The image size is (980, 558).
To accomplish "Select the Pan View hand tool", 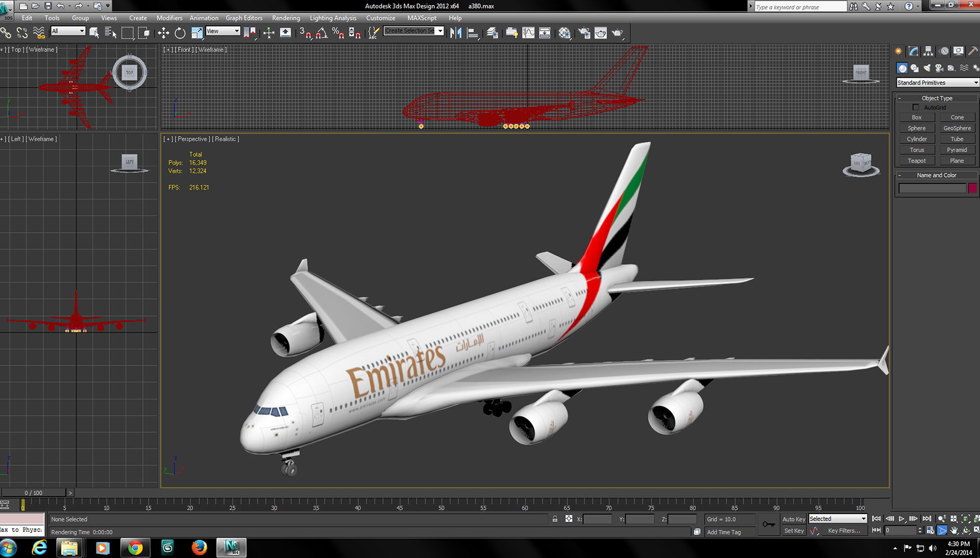I will [x=954, y=530].
